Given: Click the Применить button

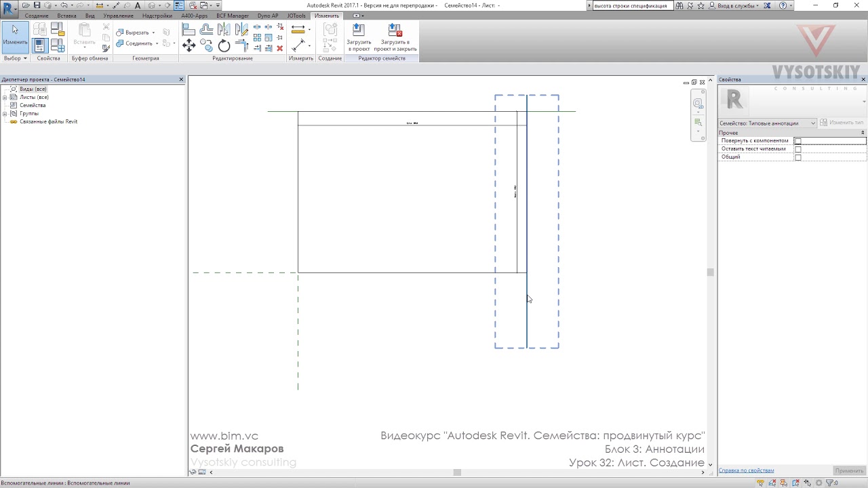Looking at the screenshot, I should point(849,470).
